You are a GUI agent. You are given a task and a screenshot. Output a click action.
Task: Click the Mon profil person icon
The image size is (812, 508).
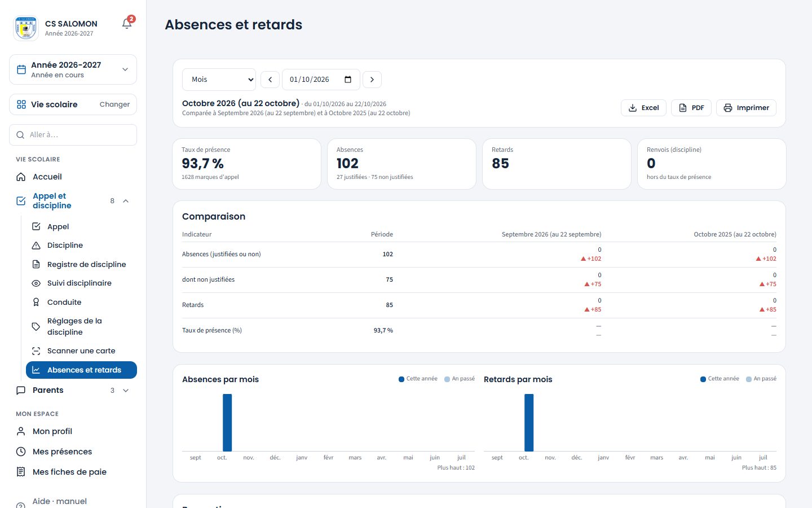coord(21,431)
